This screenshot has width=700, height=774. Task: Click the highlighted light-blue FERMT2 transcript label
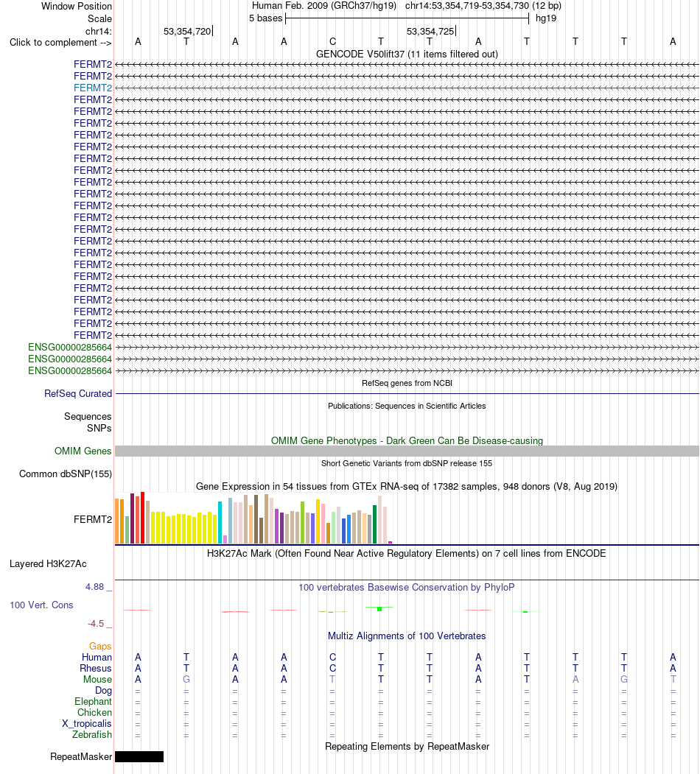pyautogui.click(x=93, y=88)
